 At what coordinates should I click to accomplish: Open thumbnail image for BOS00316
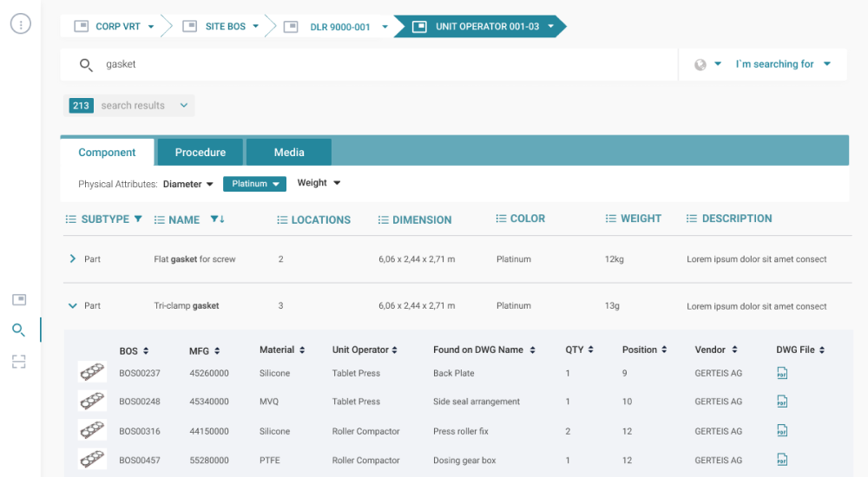[x=93, y=430]
